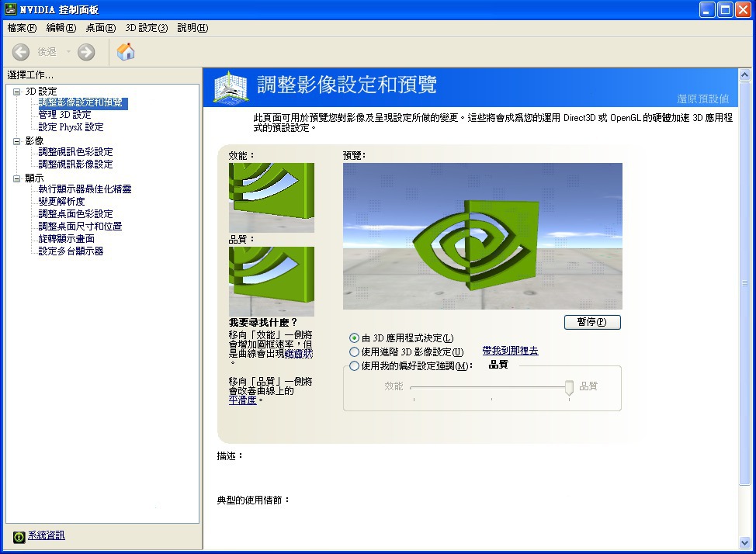756x554 pixels.
Task: Open the 桌面 menu
Action: click(x=101, y=28)
